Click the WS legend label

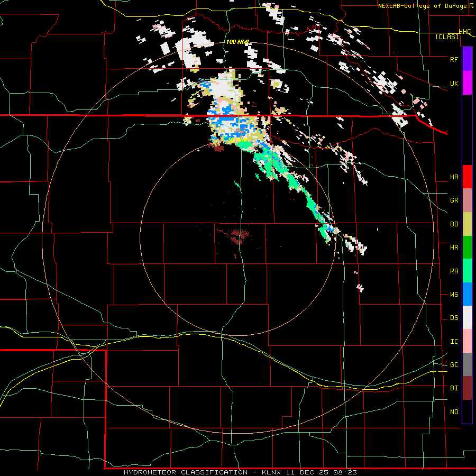pos(454,295)
